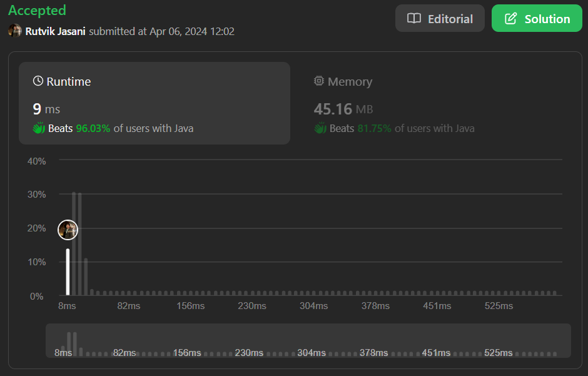
Task: Click the clapping hands icon under Memory
Action: tap(320, 128)
